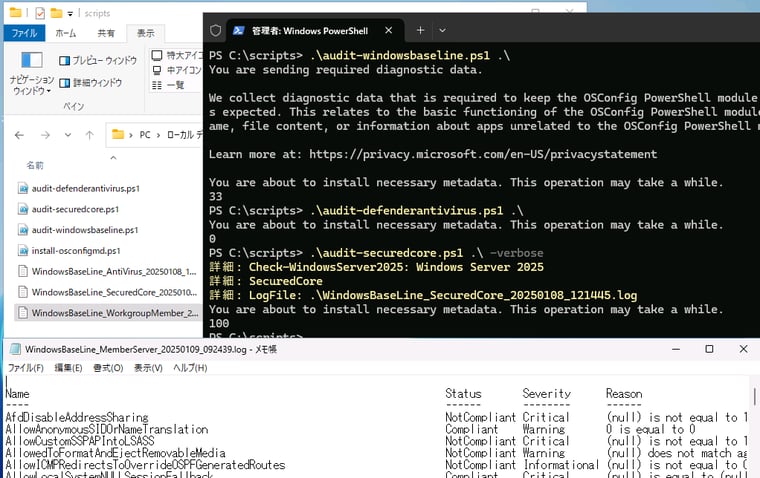This screenshot has height=478, width=760.
Task: Switch to the ホーム ribbon tab
Action: pos(65,33)
